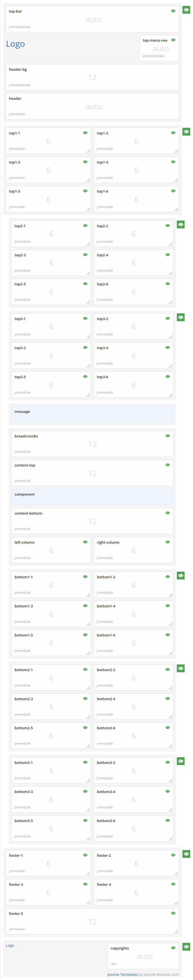Toggle the bottom3 row's green eye icon
This screenshot has width=193, height=980.
(x=180, y=761)
